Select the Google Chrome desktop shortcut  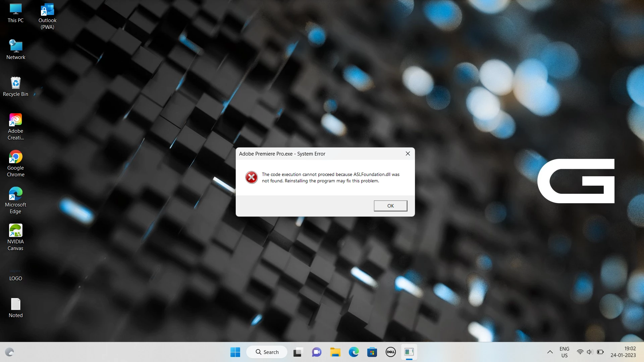point(15,157)
